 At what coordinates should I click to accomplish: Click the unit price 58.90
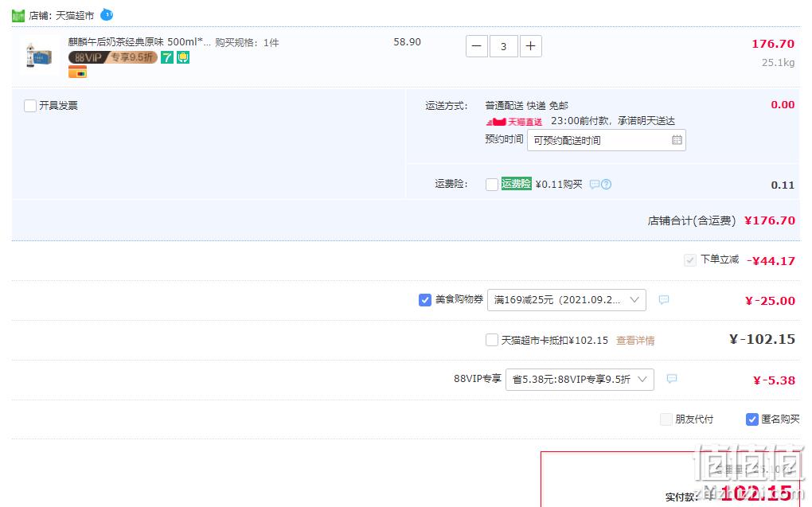click(407, 42)
